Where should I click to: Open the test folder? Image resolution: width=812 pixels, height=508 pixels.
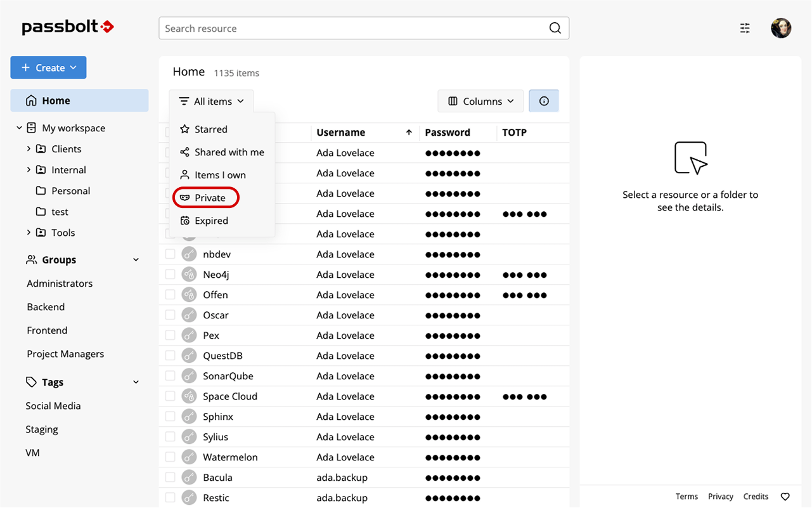point(60,212)
